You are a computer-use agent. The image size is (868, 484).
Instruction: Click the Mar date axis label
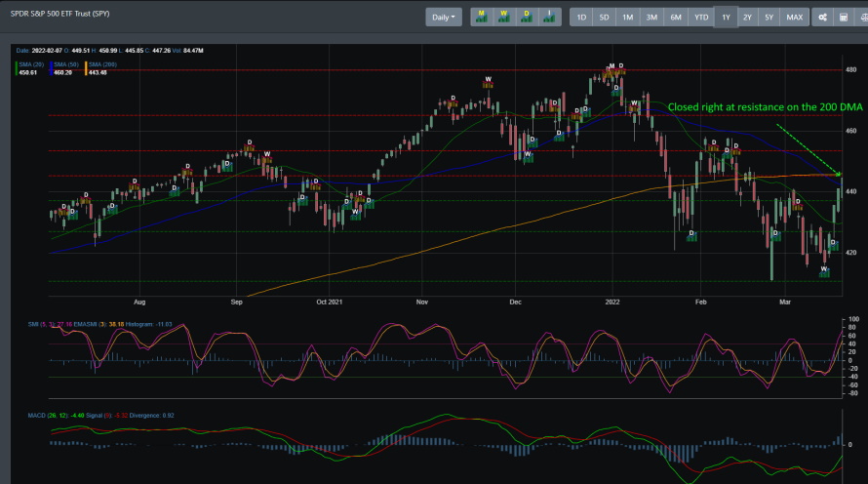[x=785, y=302]
